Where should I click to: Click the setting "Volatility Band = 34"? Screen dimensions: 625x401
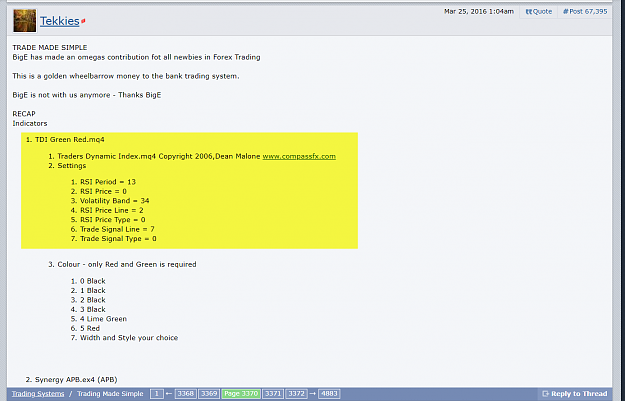pyautogui.click(x=114, y=201)
